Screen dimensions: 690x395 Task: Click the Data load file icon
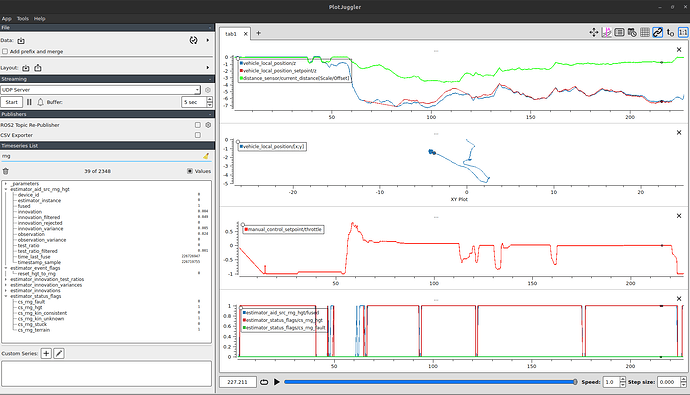(x=21, y=40)
